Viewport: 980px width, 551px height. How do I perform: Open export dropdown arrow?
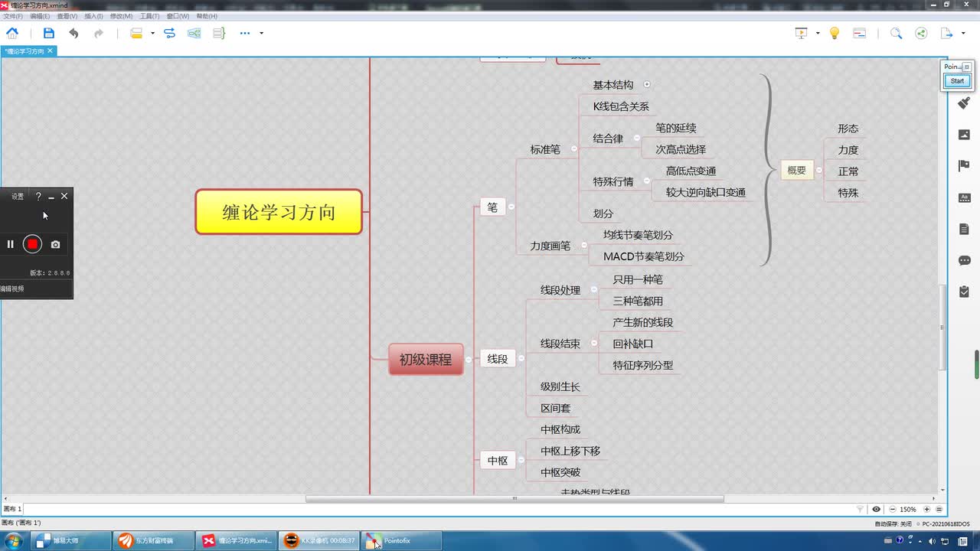coord(964,33)
